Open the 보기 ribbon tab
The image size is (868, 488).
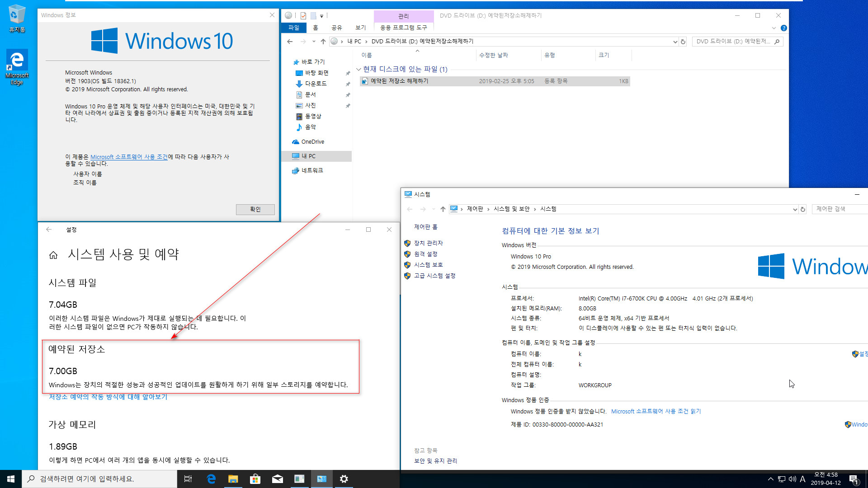point(360,28)
